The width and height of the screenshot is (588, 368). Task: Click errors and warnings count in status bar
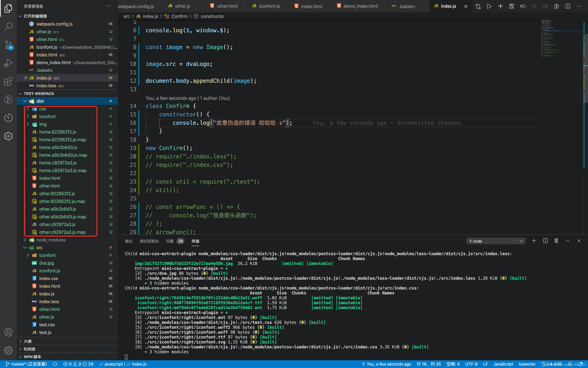tap(78, 364)
